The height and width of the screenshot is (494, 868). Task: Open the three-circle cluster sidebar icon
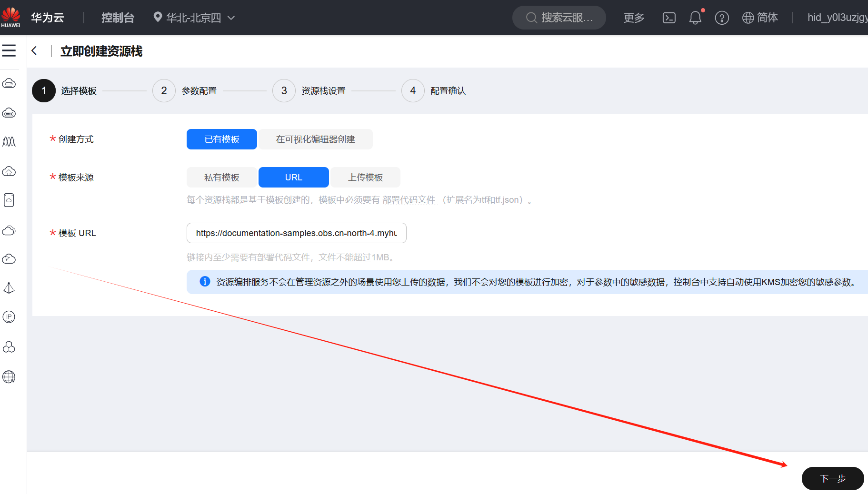tap(9, 346)
